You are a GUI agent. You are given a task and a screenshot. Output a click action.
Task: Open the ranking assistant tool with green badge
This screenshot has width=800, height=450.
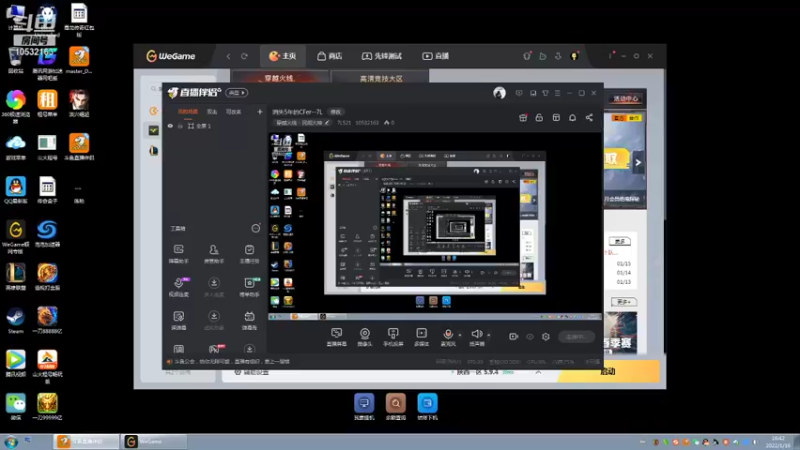pos(249,287)
